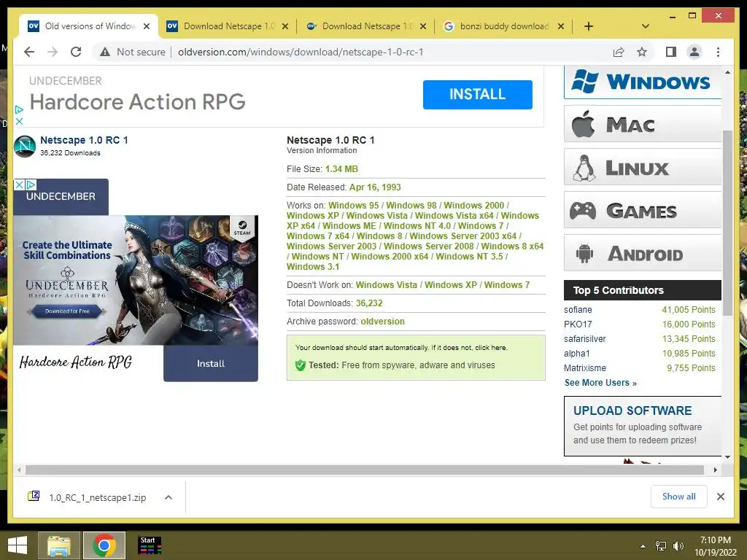Click the dark Install ad button
The height and width of the screenshot is (560, 747).
[211, 363]
